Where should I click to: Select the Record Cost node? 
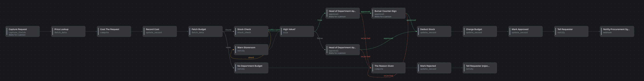(160, 32)
